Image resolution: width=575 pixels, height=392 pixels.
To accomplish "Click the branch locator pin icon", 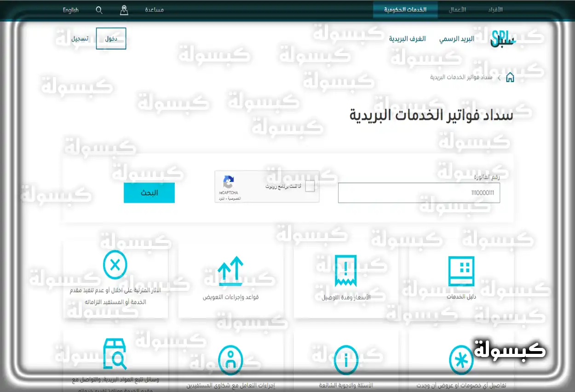I will [x=124, y=10].
